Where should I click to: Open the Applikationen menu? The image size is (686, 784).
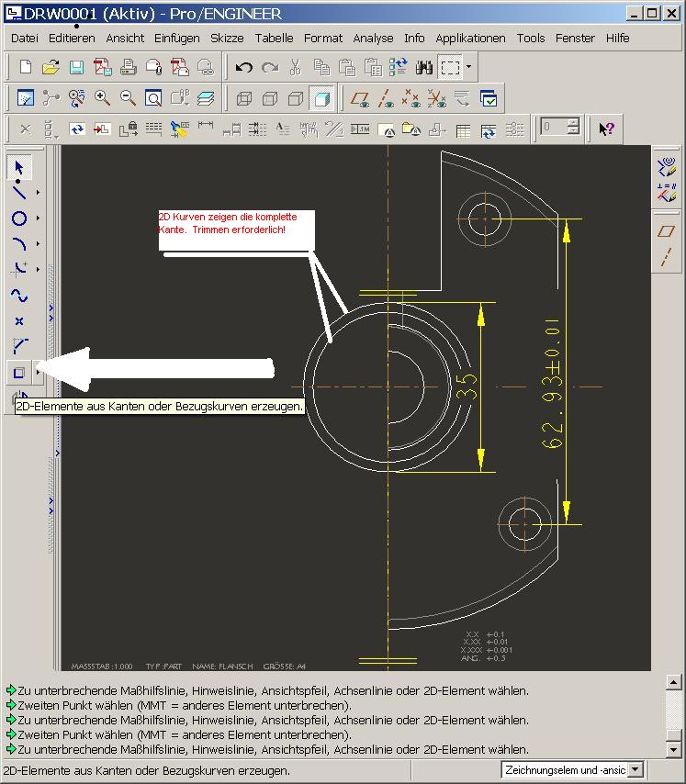[x=470, y=38]
